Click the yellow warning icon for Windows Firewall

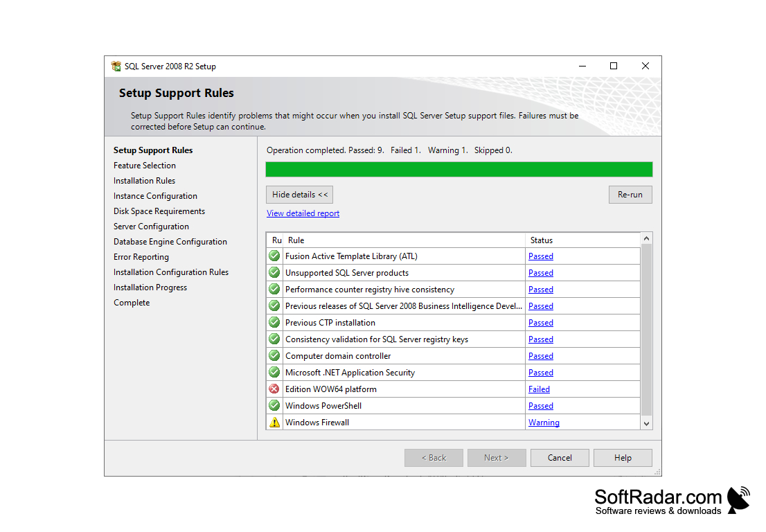[x=274, y=422]
